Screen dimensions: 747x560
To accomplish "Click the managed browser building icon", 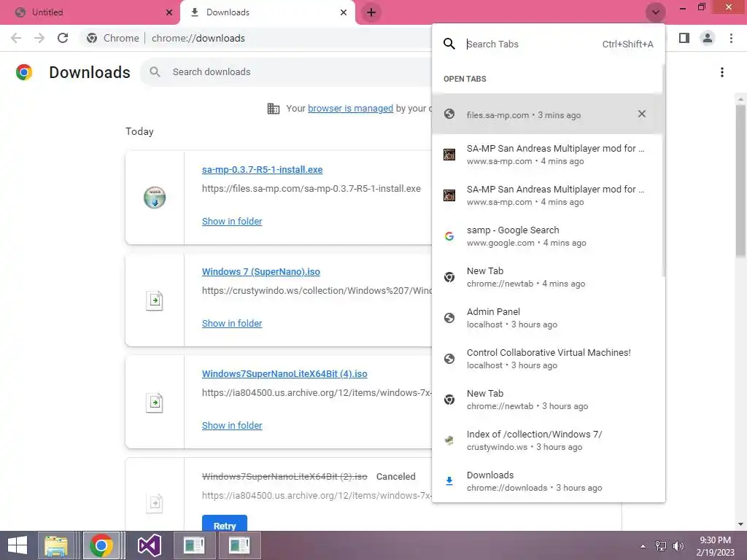I will point(274,109).
